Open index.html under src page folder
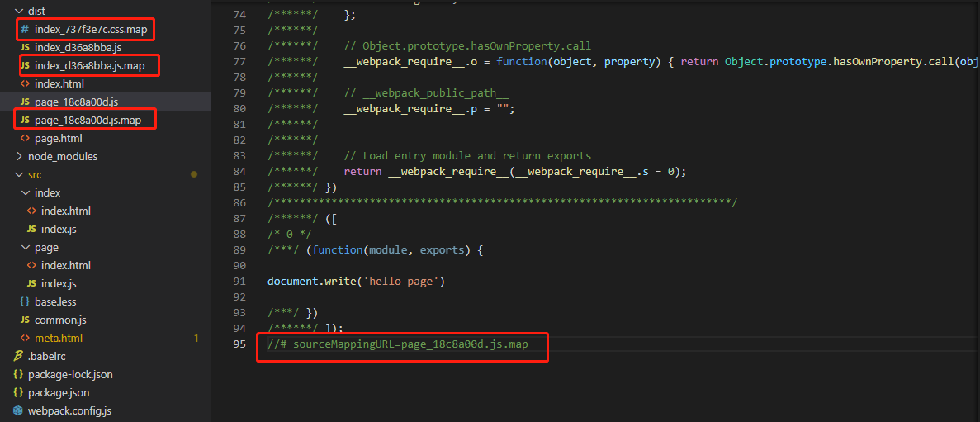The height and width of the screenshot is (422, 980). click(65, 265)
